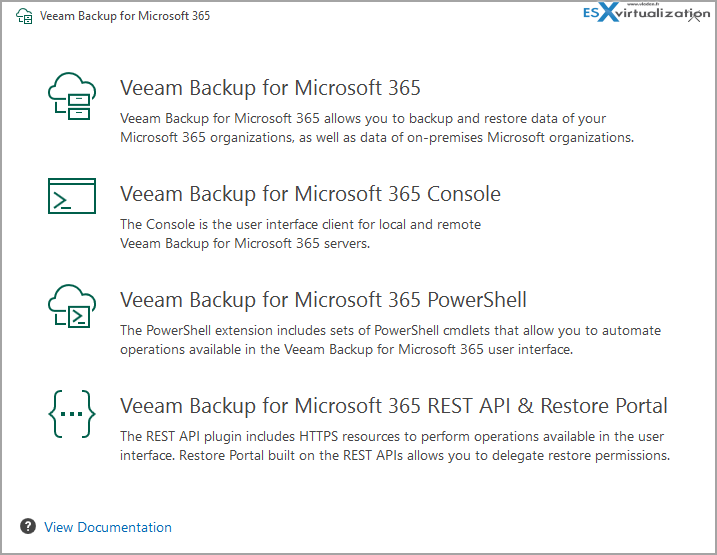Click the cloud server icon for Veeam Backup
Viewport: 717px width, 555px height.
72,96
